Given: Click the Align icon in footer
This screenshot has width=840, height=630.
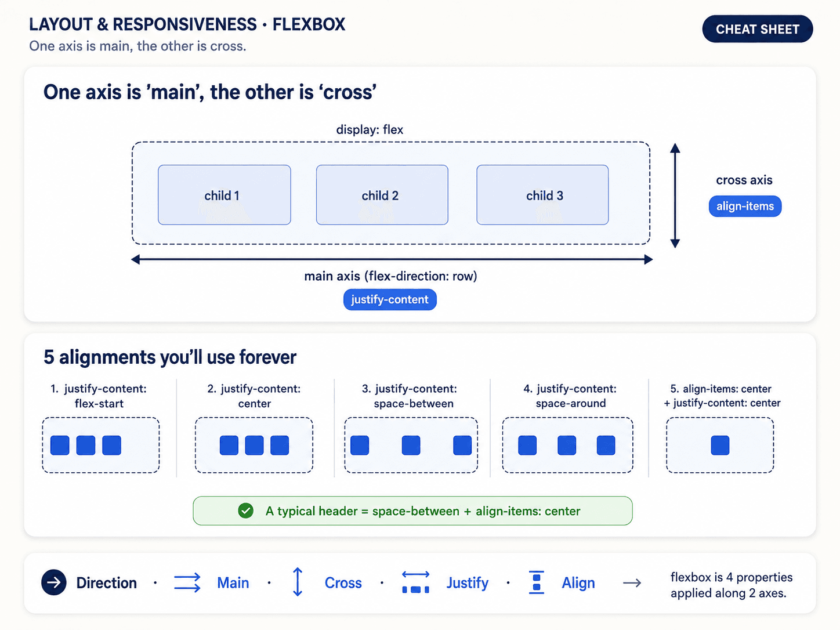Looking at the screenshot, I should [x=537, y=582].
